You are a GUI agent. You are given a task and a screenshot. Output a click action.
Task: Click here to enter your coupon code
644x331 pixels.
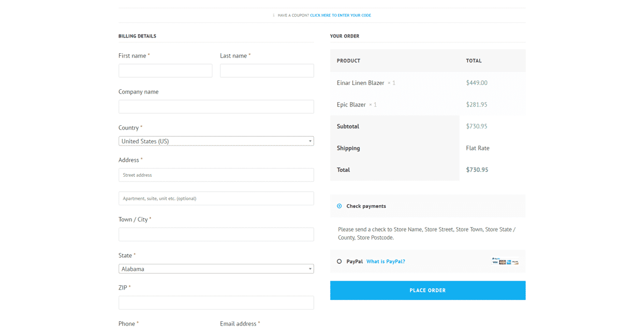pyautogui.click(x=340, y=16)
